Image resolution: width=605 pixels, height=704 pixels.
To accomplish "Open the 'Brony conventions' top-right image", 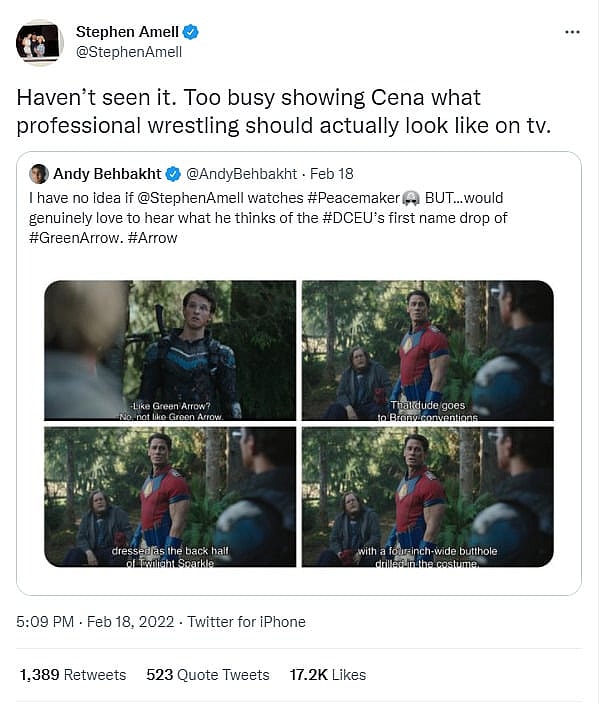I will 427,350.
